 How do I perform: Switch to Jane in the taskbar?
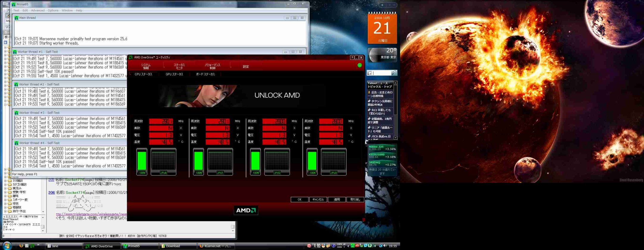pyautogui.click(x=64, y=246)
